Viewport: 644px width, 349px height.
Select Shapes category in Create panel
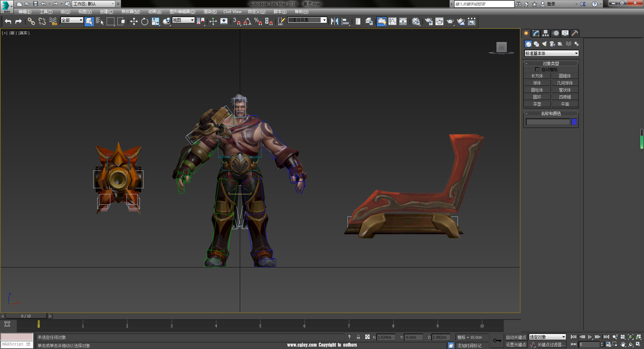tap(536, 44)
